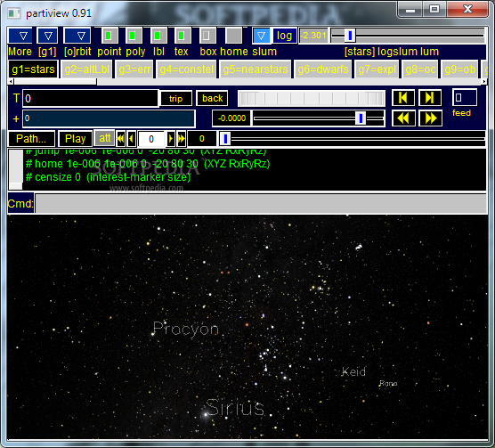Select the g9=ob group tab

(x=459, y=69)
